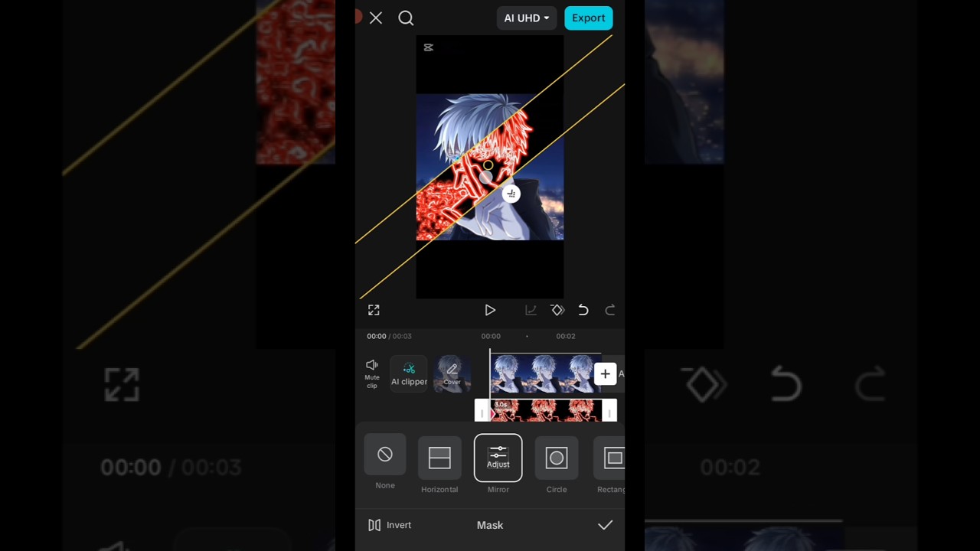The image size is (980, 551).
Task: Select the None mask option
Action: pos(385,462)
